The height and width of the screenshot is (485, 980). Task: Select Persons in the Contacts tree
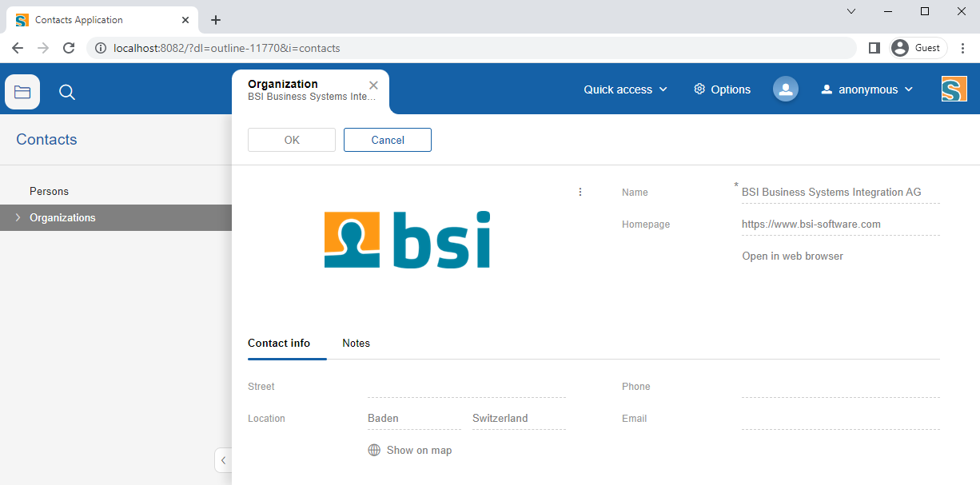[x=50, y=191]
